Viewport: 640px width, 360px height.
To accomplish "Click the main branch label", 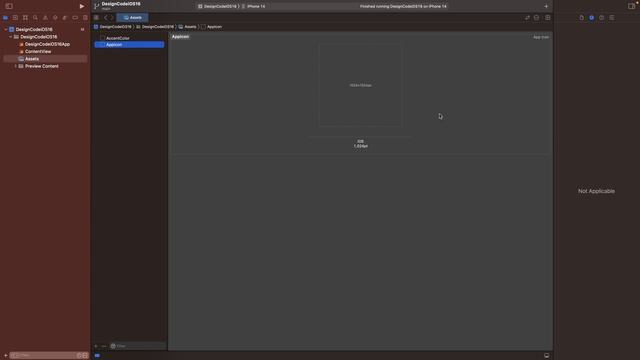I will [106, 9].
